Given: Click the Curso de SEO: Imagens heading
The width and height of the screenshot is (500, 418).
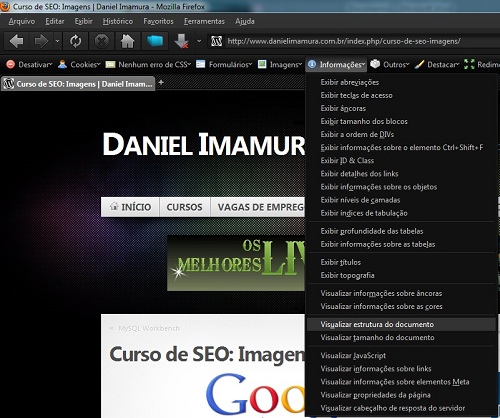Looking at the screenshot, I should click(207, 354).
